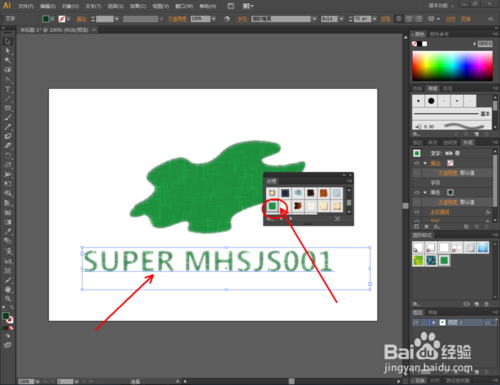
Task: Select the Zoom tool
Action: (8, 299)
